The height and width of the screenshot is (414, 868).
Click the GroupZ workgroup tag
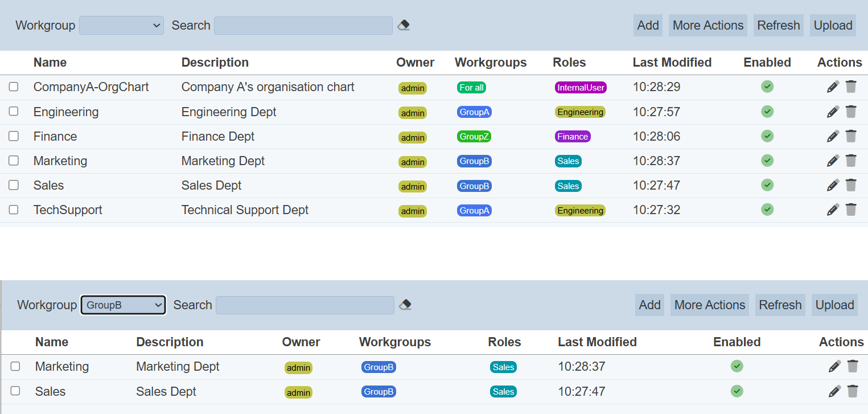coord(474,137)
